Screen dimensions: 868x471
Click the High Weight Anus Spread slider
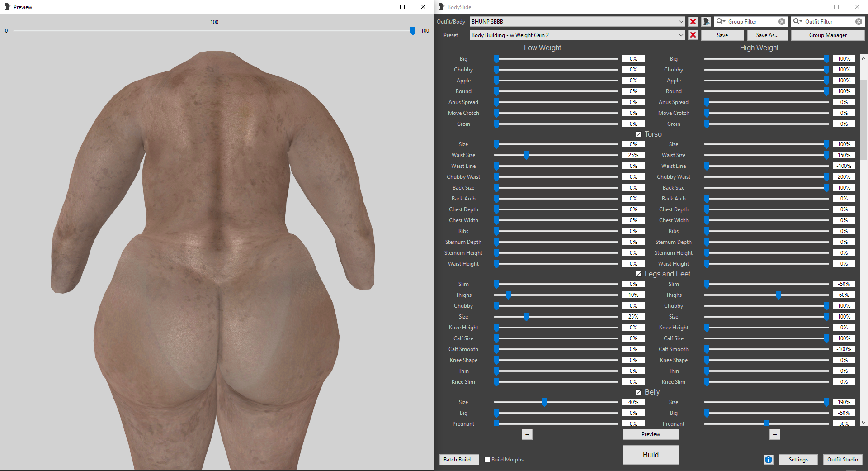[766, 102]
